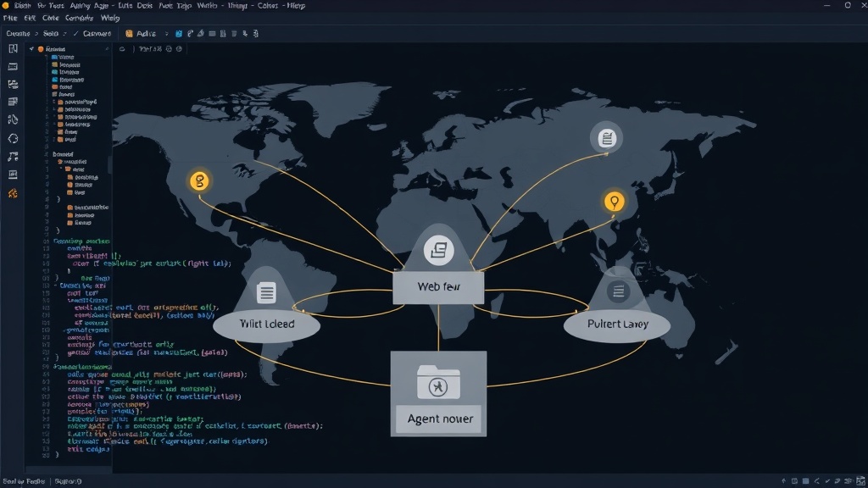The height and width of the screenshot is (488, 868).
Task: Click the rectangular panel icon in the activity bar
Action: pyautogui.click(x=14, y=66)
